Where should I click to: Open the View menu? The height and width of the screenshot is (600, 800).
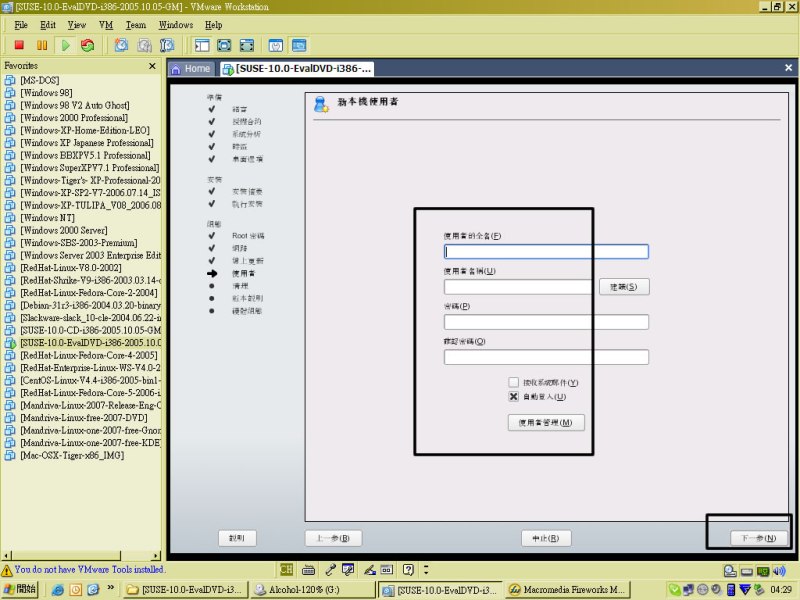[77, 25]
